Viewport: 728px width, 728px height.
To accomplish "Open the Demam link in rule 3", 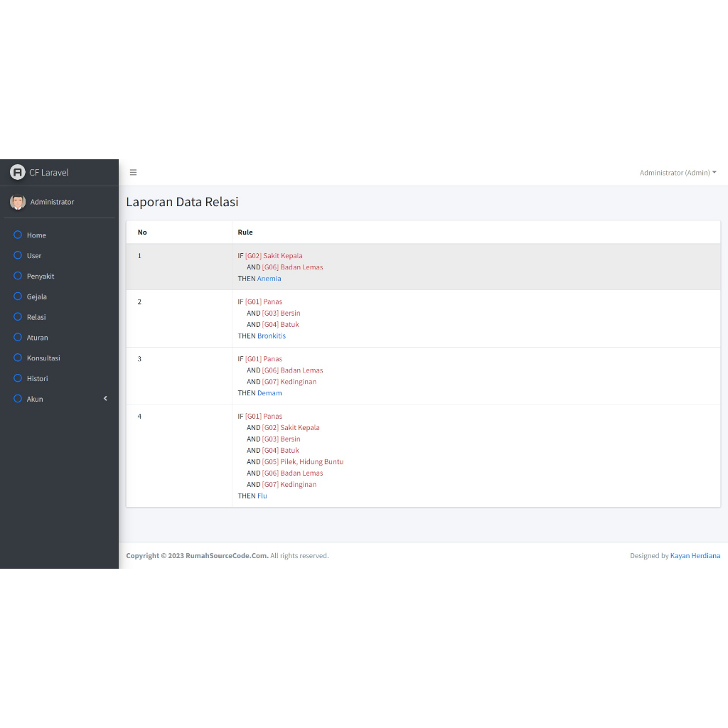I will coord(269,392).
